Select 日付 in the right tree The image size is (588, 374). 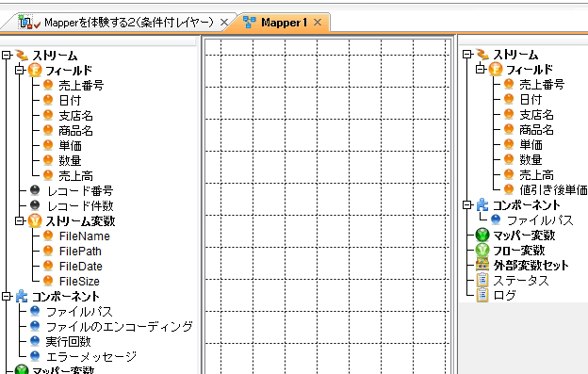(531, 99)
